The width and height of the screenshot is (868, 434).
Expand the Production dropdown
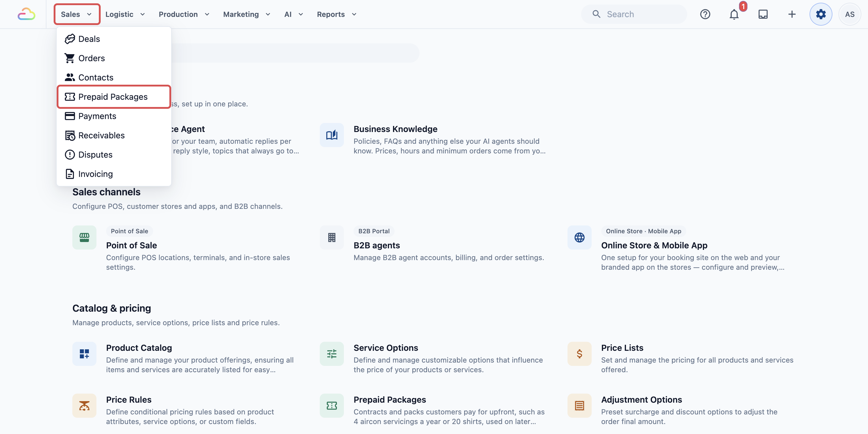point(184,14)
